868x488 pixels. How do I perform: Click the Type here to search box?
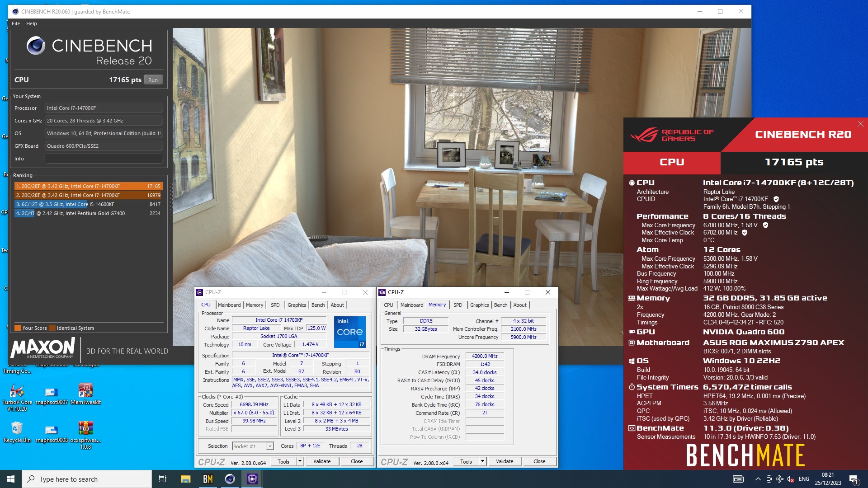coord(87,479)
